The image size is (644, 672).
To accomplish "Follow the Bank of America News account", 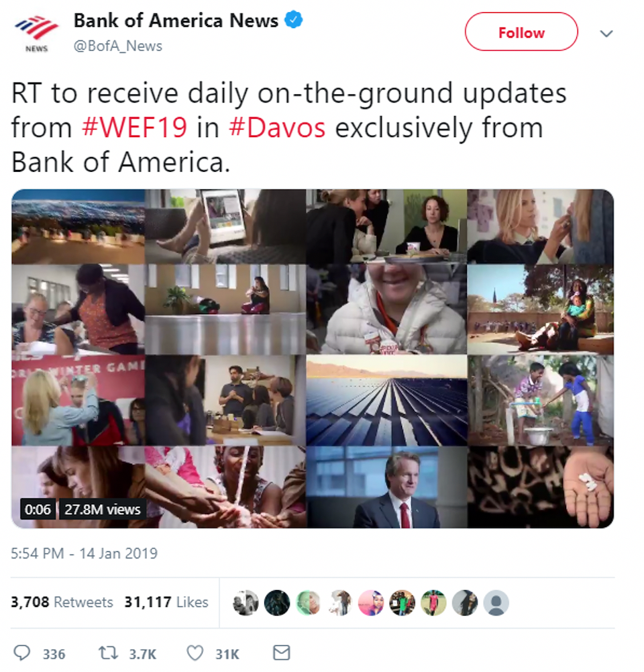I will tap(521, 32).
